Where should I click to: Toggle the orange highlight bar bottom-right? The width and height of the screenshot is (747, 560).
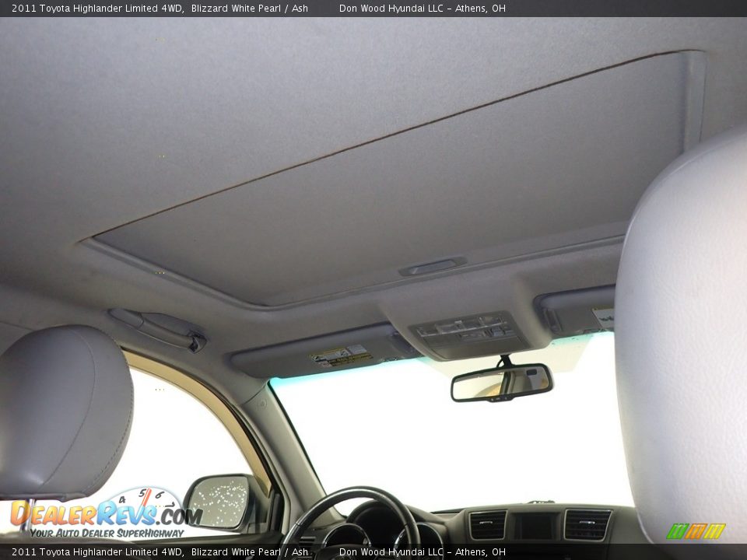(x=696, y=529)
